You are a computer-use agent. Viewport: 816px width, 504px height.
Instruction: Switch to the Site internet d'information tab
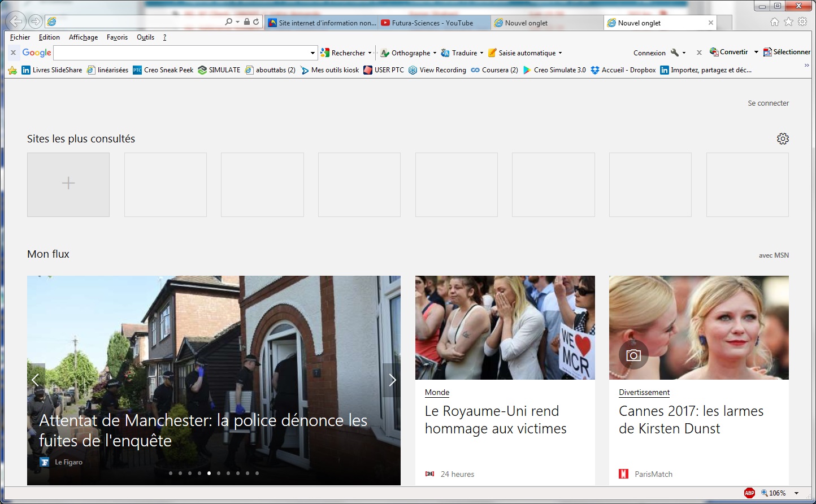coord(322,23)
